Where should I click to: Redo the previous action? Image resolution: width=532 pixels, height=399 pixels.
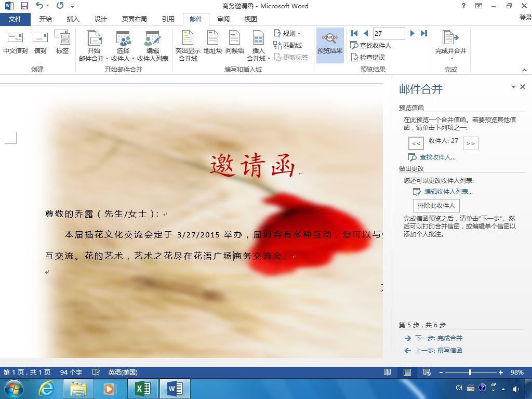pyautogui.click(x=60, y=5)
